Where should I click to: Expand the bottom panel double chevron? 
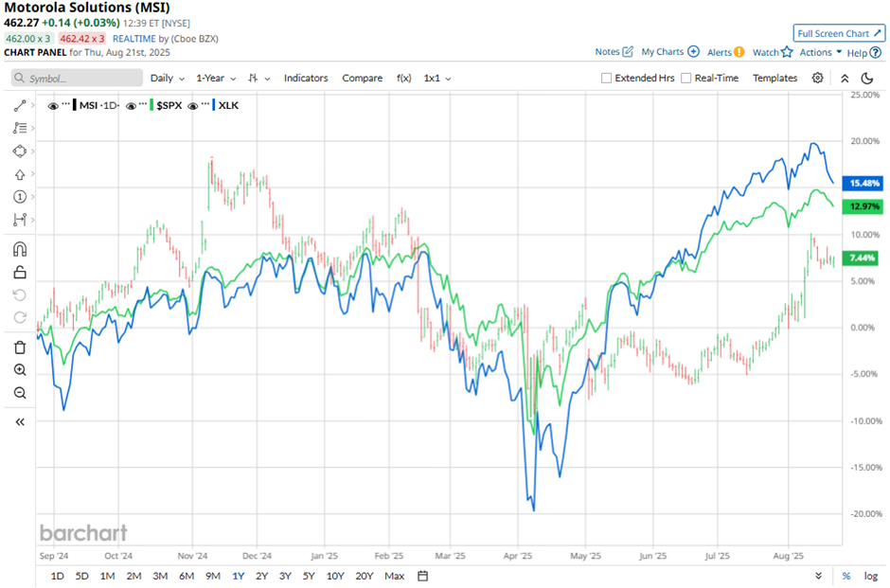(x=818, y=576)
